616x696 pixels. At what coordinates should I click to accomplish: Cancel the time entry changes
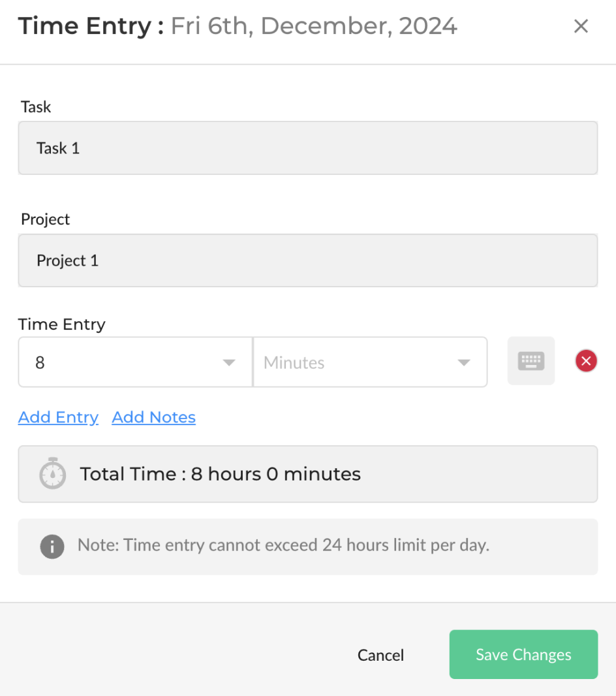[x=380, y=654]
